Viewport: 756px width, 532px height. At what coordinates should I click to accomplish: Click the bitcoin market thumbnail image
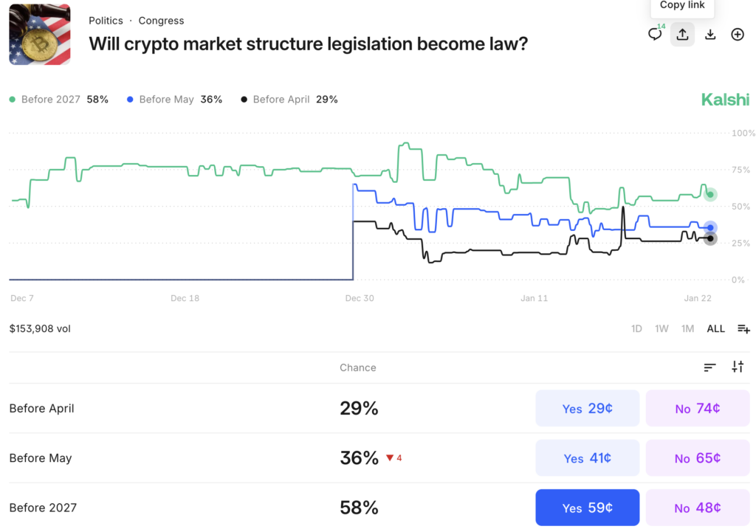coord(40,35)
